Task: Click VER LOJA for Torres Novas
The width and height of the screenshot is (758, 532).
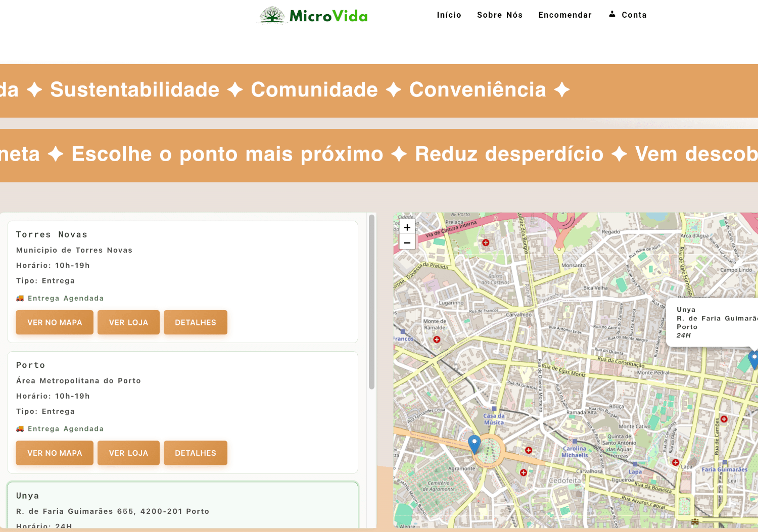Action: click(x=128, y=322)
